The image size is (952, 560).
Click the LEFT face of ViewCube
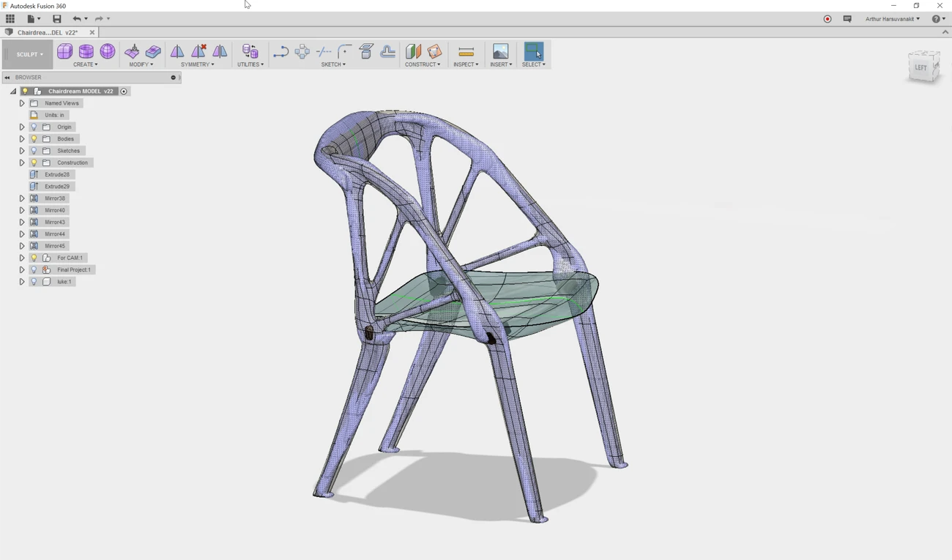pos(921,67)
